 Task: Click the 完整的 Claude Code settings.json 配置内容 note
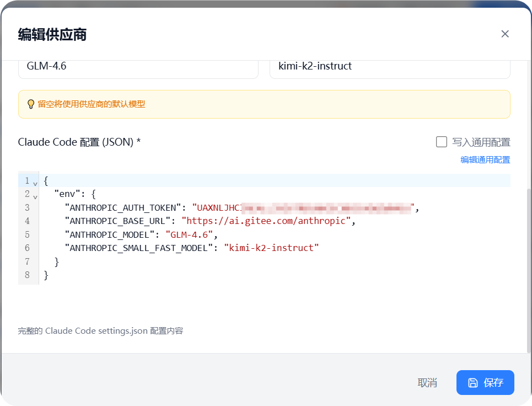100,330
